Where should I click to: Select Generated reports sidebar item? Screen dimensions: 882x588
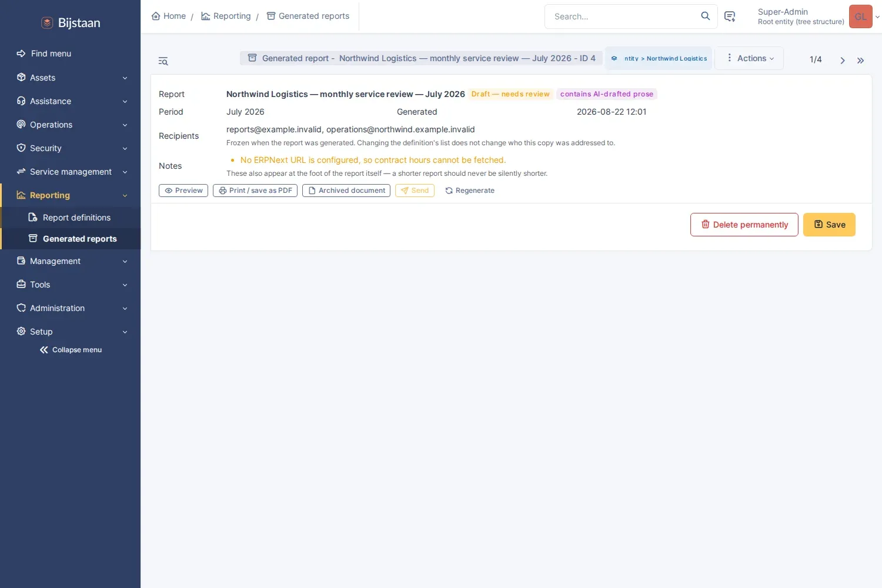pyautogui.click(x=71, y=239)
